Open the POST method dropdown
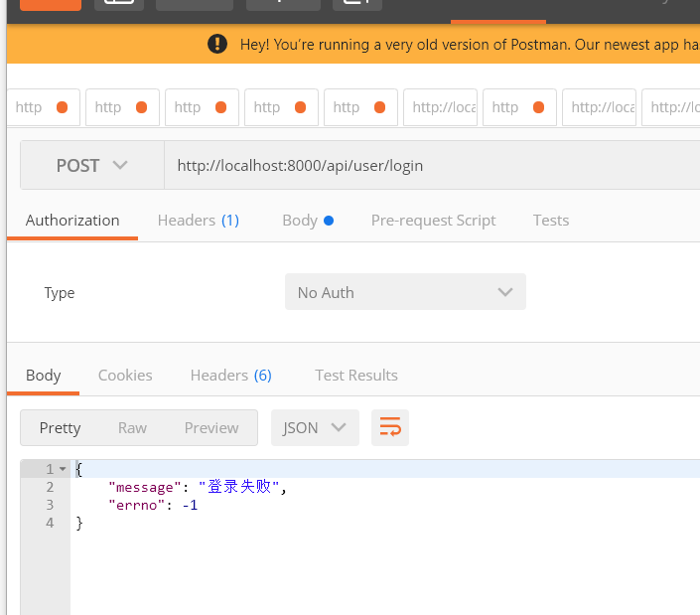700x615 pixels. (92, 165)
